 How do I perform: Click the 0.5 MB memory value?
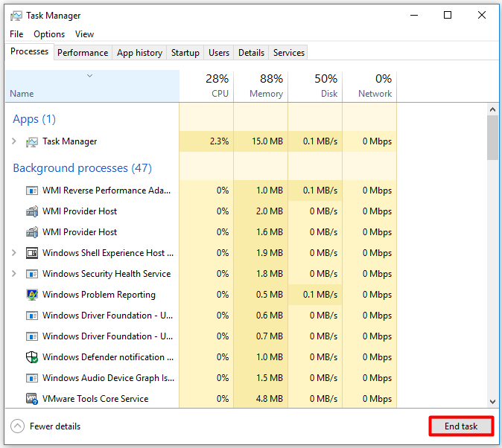tap(270, 295)
